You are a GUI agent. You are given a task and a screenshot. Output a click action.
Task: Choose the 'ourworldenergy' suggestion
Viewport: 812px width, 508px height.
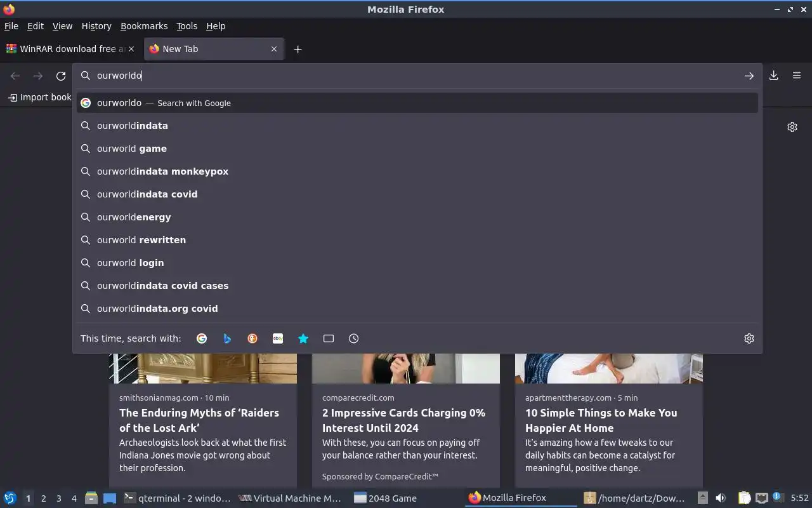tap(417, 217)
